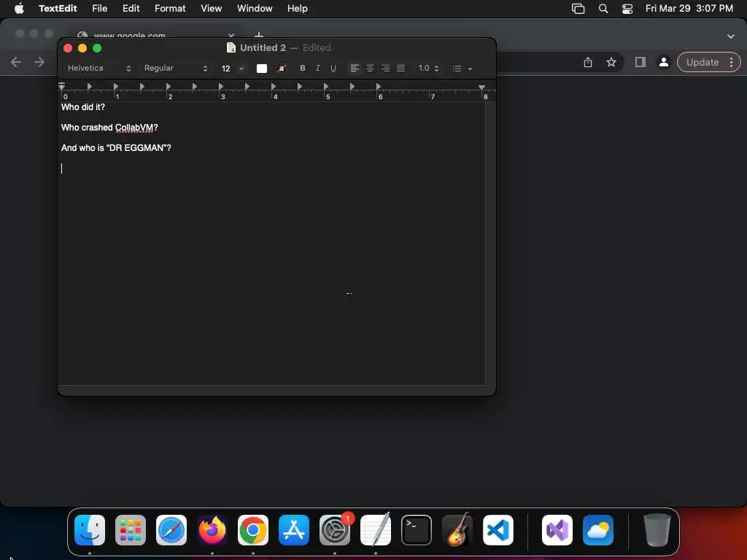The width and height of the screenshot is (747, 560).
Task: Click the TextEdit icon in the Dock
Action: pos(376,530)
